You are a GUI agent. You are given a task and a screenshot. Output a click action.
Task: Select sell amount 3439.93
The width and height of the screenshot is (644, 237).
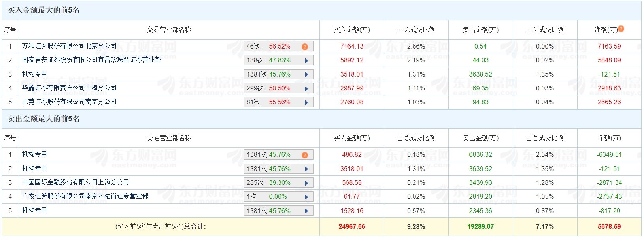coord(480,183)
